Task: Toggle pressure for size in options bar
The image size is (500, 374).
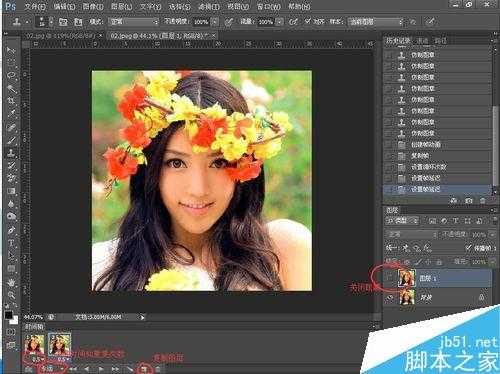Action: (431, 22)
